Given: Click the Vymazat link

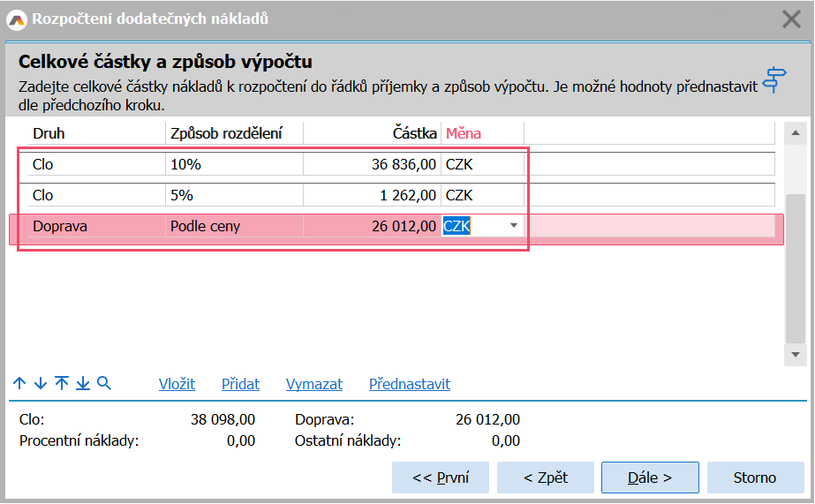Looking at the screenshot, I should (x=313, y=384).
